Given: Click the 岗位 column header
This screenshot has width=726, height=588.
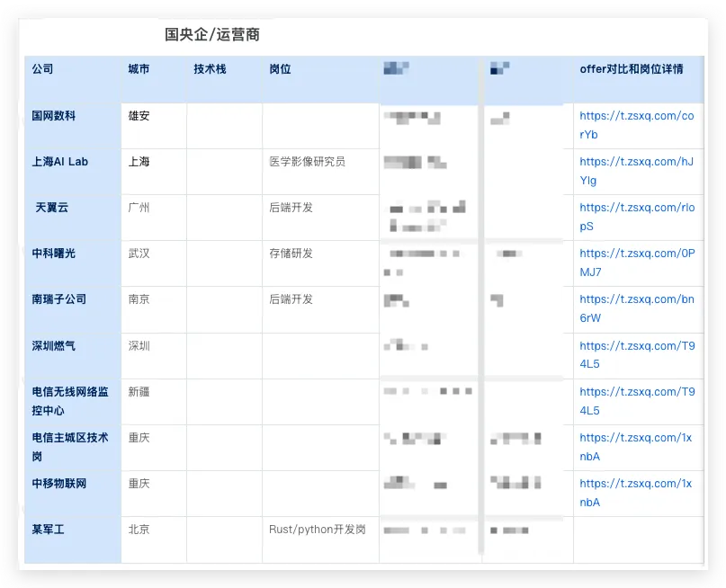Looking at the screenshot, I should coord(280,69).
